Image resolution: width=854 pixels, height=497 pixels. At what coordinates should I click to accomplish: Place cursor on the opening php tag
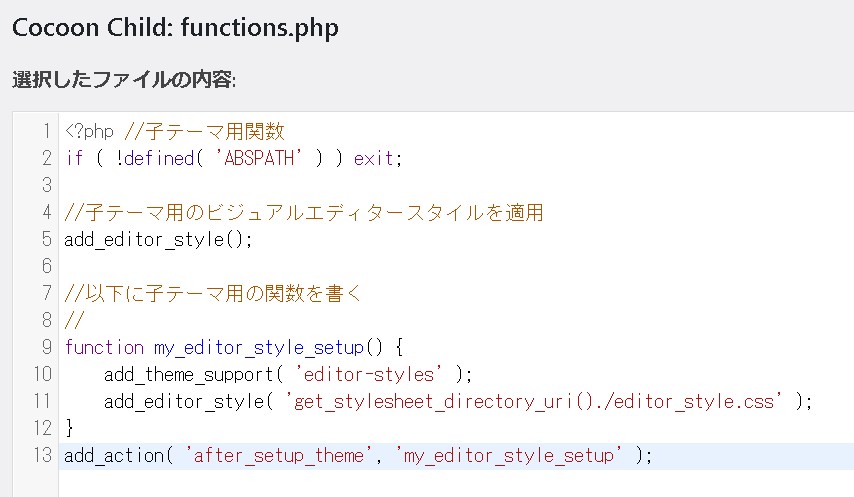(x=92, y=131)
